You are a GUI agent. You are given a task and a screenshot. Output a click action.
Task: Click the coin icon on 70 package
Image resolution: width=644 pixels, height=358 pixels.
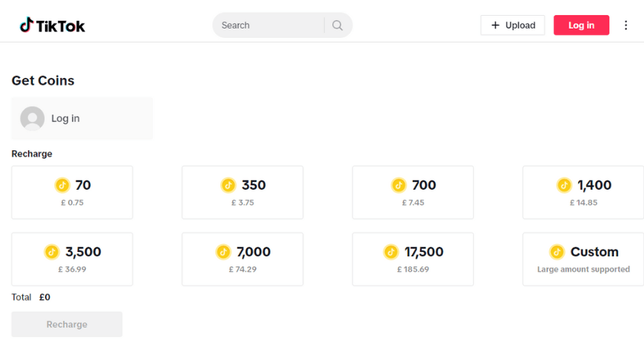62,185
